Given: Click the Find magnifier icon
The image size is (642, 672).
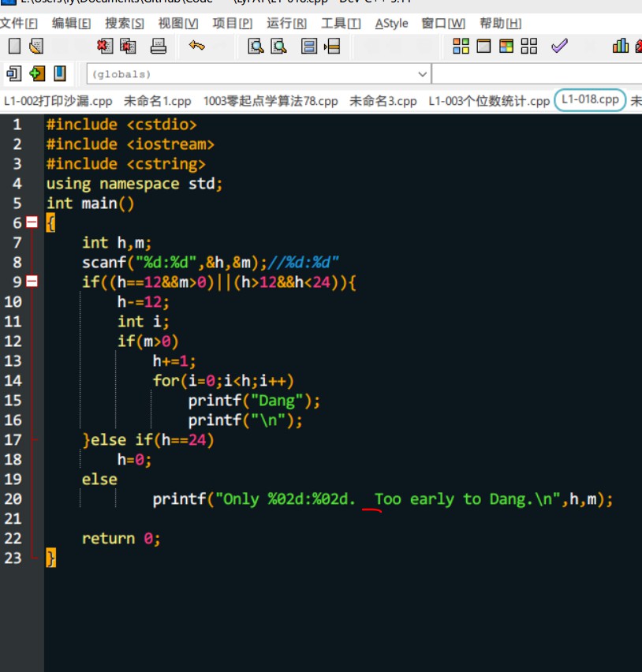Looking at the screenshot, I should tap(256, 46).
